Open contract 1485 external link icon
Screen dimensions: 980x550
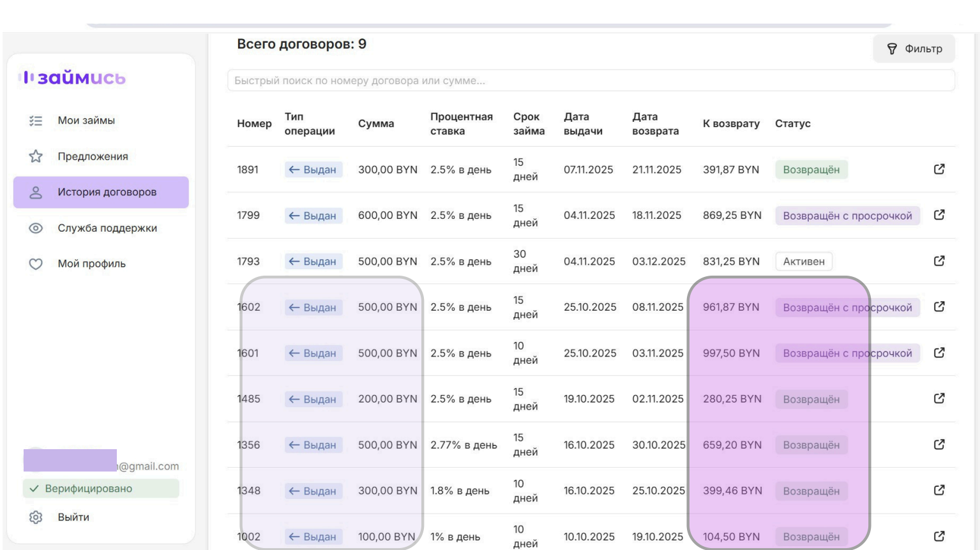pos(939,399)
